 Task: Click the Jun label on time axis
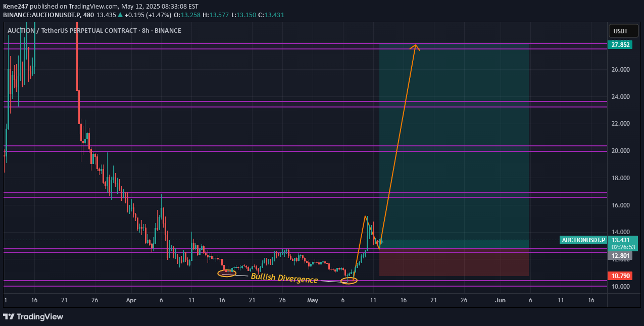[x=501, y=300]
